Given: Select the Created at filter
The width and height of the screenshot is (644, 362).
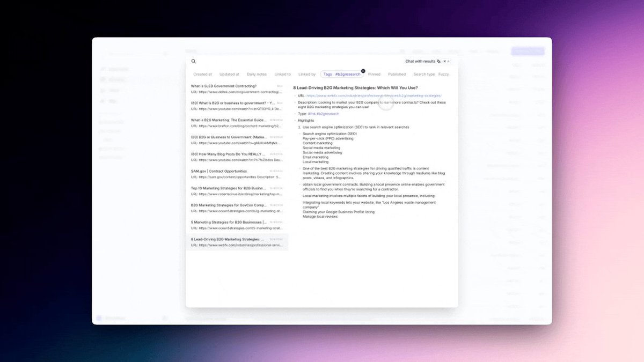Looking at the screenshot, I should (x=202, y=75).
